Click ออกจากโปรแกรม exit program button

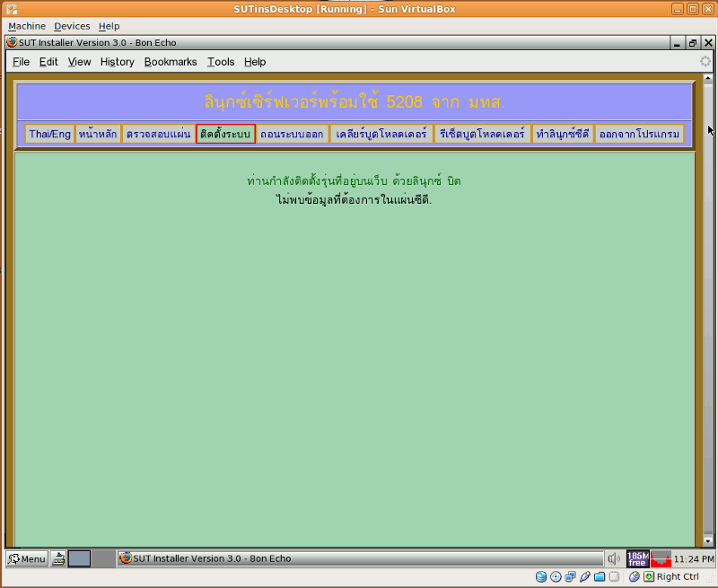(639, 134)
